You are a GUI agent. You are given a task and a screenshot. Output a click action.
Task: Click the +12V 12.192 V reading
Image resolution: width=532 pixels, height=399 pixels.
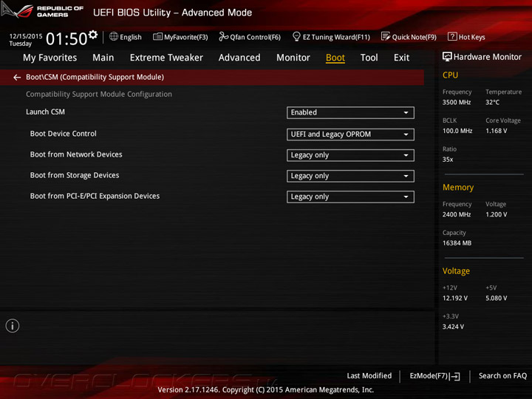point(454,299)
